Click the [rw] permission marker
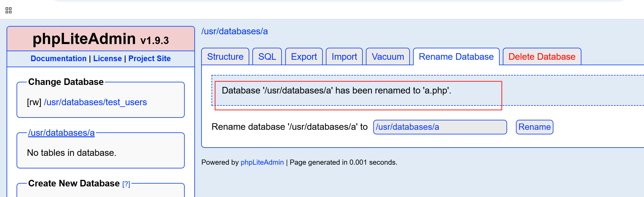The width and height of the screenshot is (644, 197). pos(34,102)
